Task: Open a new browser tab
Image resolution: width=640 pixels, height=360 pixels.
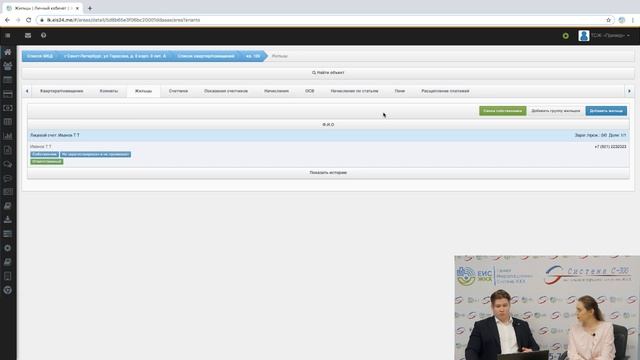Action: pyautogui.click(x=90, y=8)
